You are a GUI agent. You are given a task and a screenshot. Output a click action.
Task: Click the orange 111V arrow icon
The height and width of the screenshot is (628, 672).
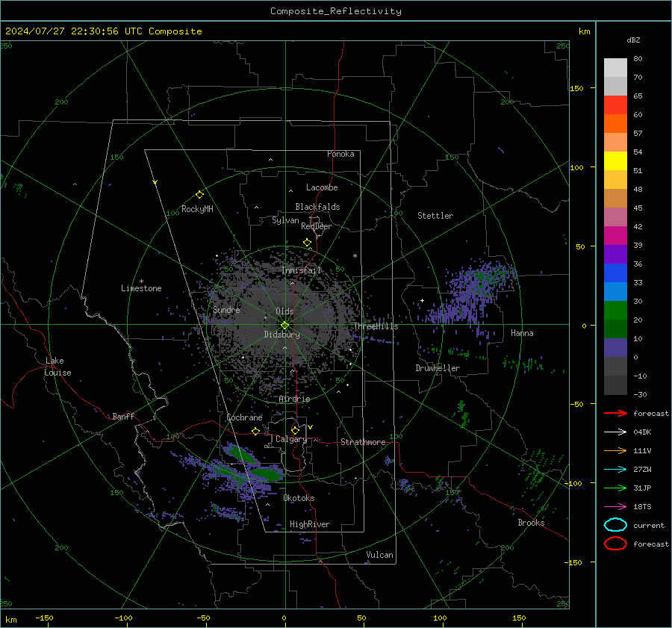(x=615, y=450)
